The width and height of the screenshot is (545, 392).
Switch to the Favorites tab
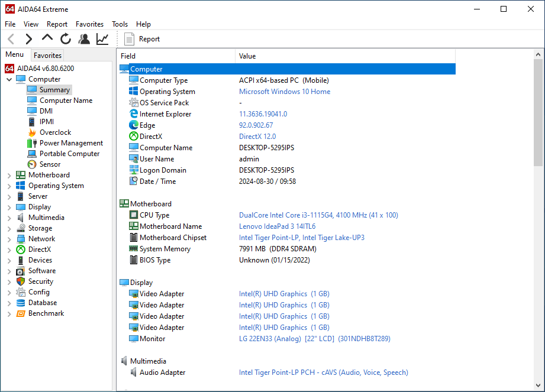47,56
